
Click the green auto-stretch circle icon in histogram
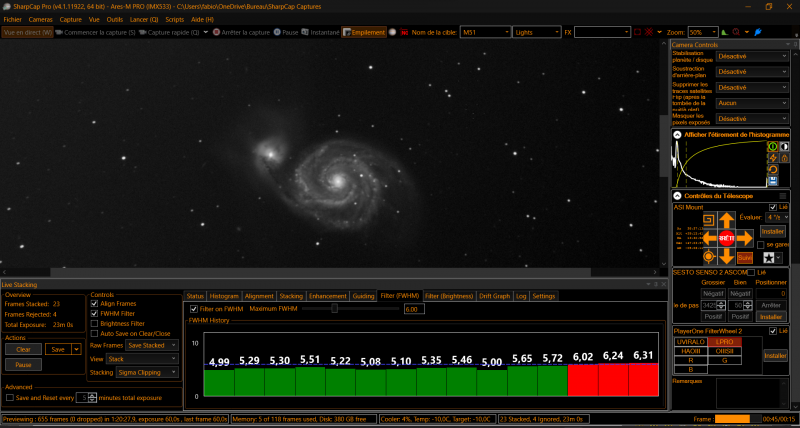773,147
